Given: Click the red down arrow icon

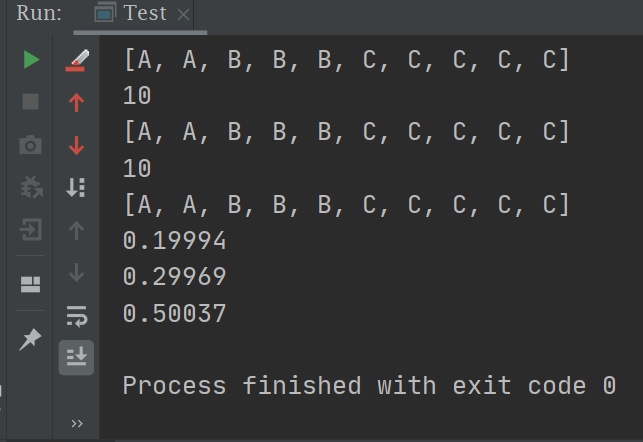Looking at the screenshot, I should [x=77, y=146].
